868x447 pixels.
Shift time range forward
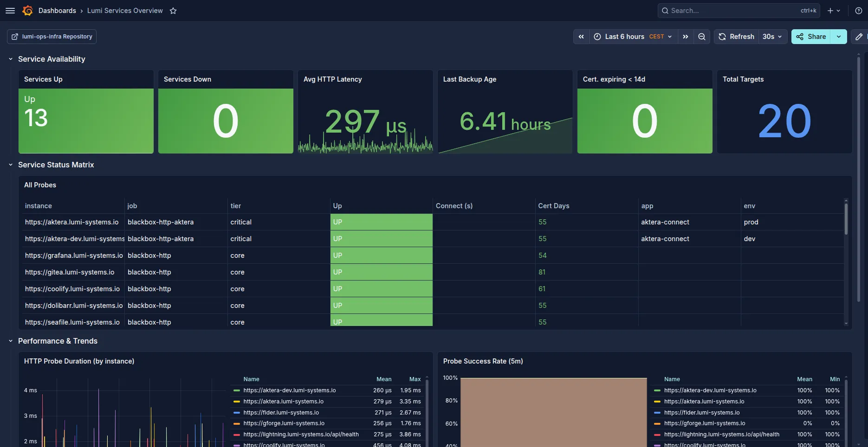(686, 37)
